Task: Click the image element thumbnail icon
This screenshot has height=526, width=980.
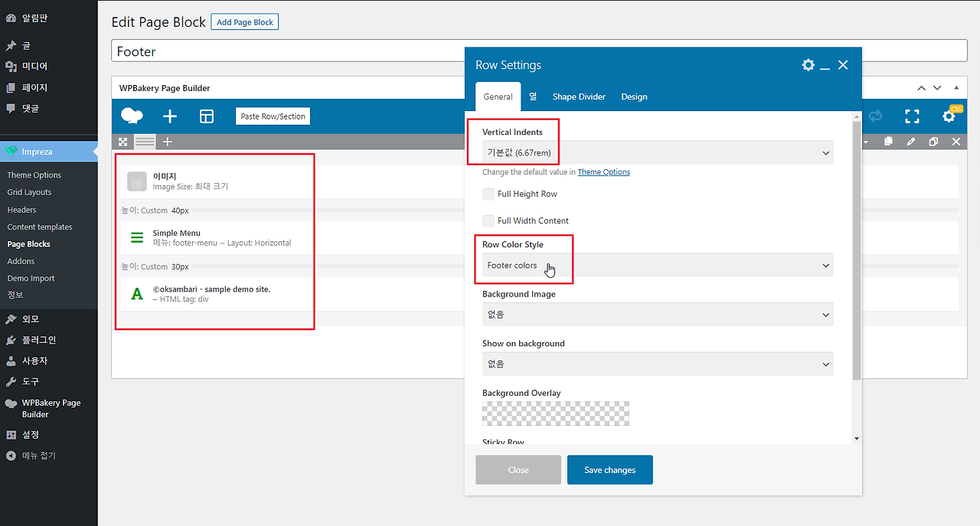Action: (137, 181)
